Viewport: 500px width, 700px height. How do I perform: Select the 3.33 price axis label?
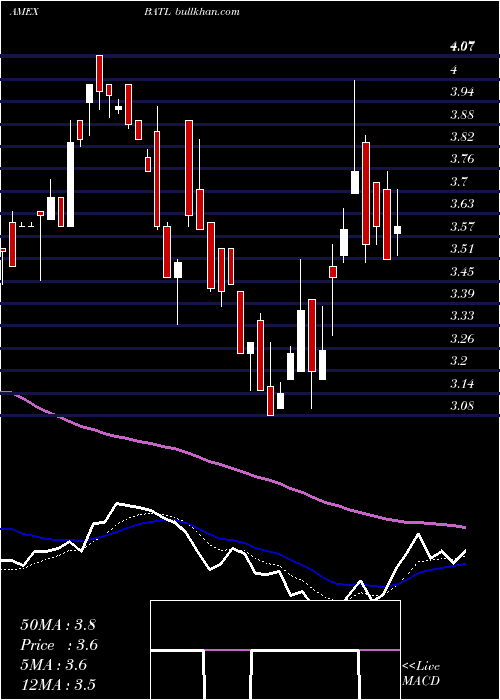(x=462, y=316)
